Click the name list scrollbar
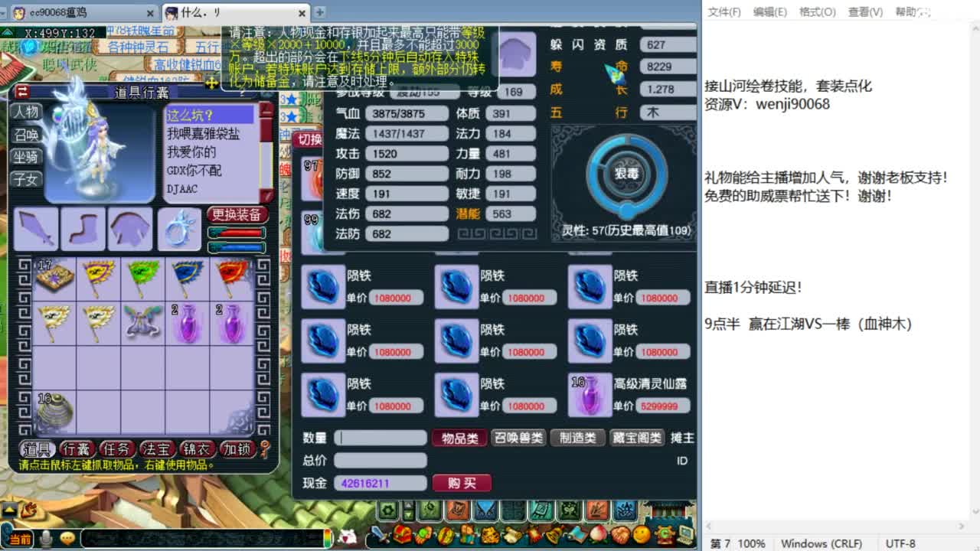The width and height of the screenshot is (980, 551). (x=266, y=152)
